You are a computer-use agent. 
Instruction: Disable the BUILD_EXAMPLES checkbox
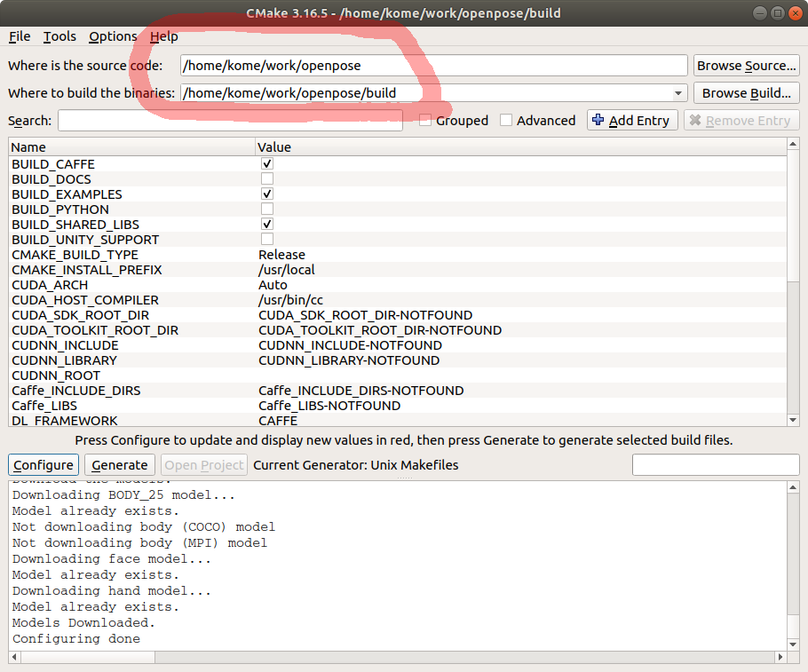pyautogui.click(x=266, y=194)
